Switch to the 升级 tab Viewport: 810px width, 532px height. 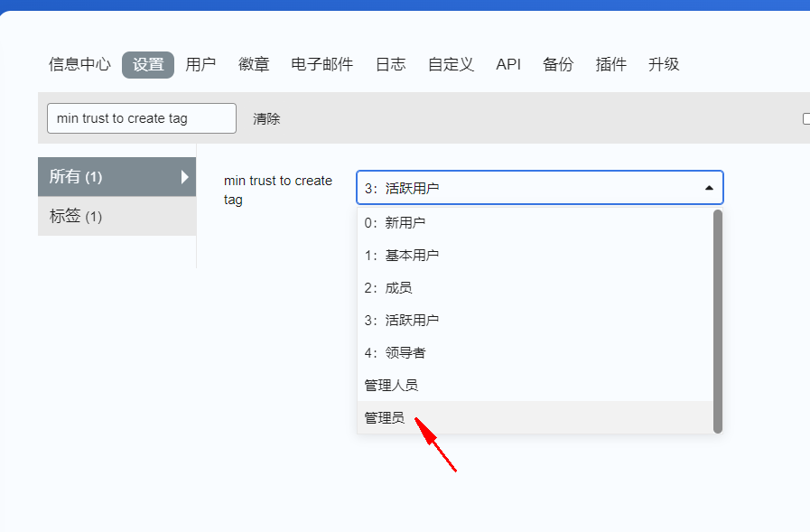point(664,64)
